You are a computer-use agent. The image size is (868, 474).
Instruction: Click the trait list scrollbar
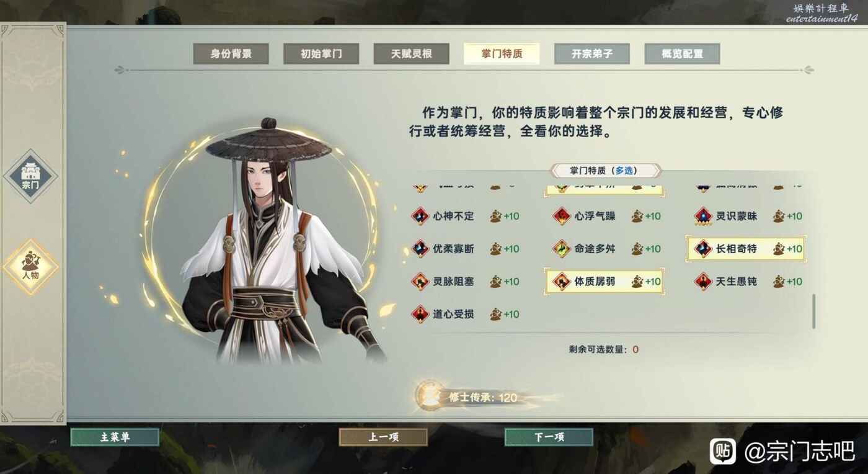[813, 311]
